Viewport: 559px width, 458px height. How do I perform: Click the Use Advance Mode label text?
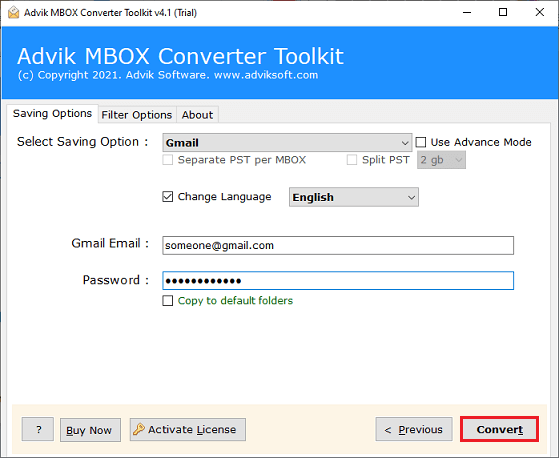pyautogui.click(x=481, y=142)
